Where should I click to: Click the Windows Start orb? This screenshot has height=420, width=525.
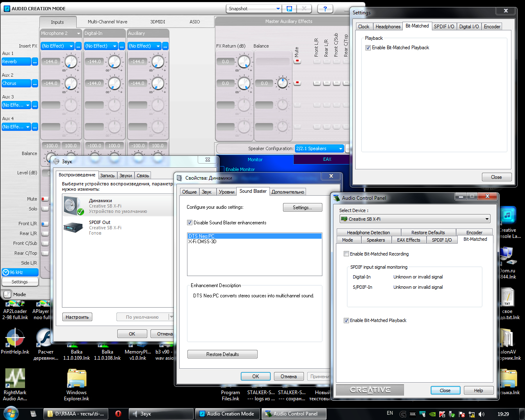[11, 413]
